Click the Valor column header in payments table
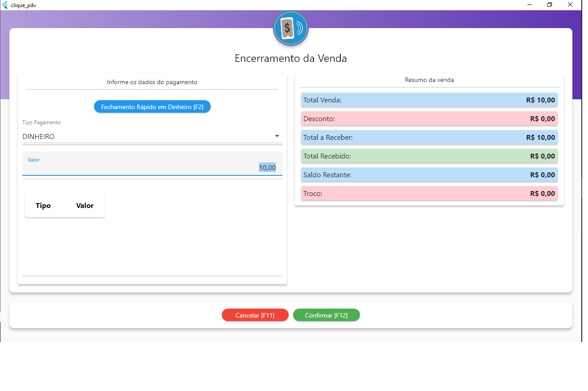This screenshot has height=391, width=588. click(85, 206)
